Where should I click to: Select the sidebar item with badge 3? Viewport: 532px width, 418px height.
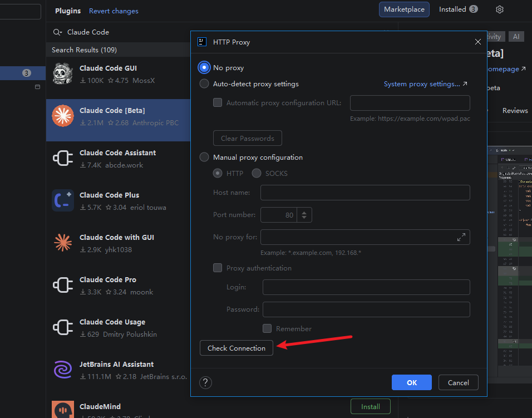(23, 73)
